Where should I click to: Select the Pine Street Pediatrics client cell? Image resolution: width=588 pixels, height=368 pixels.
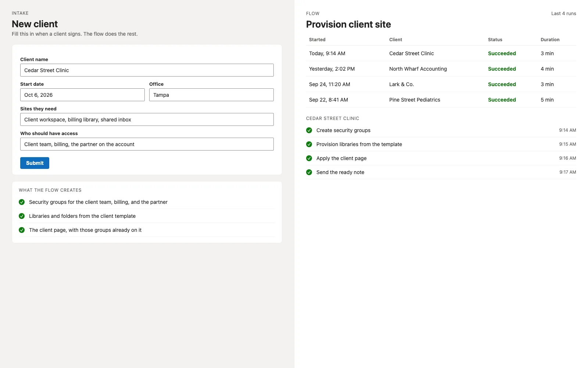point(415,100)
